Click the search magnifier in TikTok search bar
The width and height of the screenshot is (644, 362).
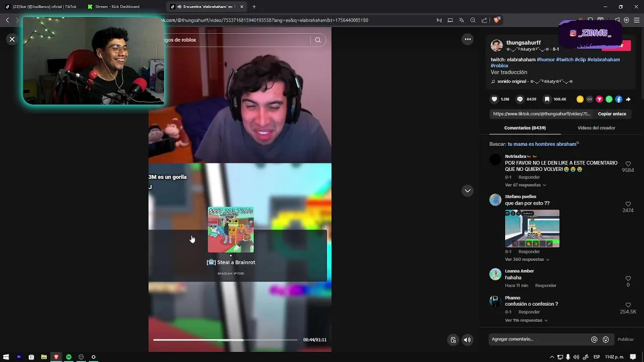(x=318, y=40)
